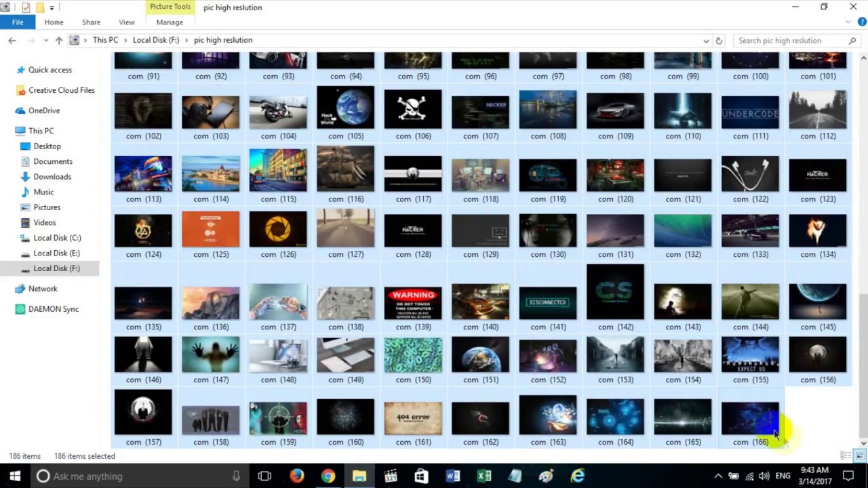Open Downloads in the navigation pane

(52, 177)
